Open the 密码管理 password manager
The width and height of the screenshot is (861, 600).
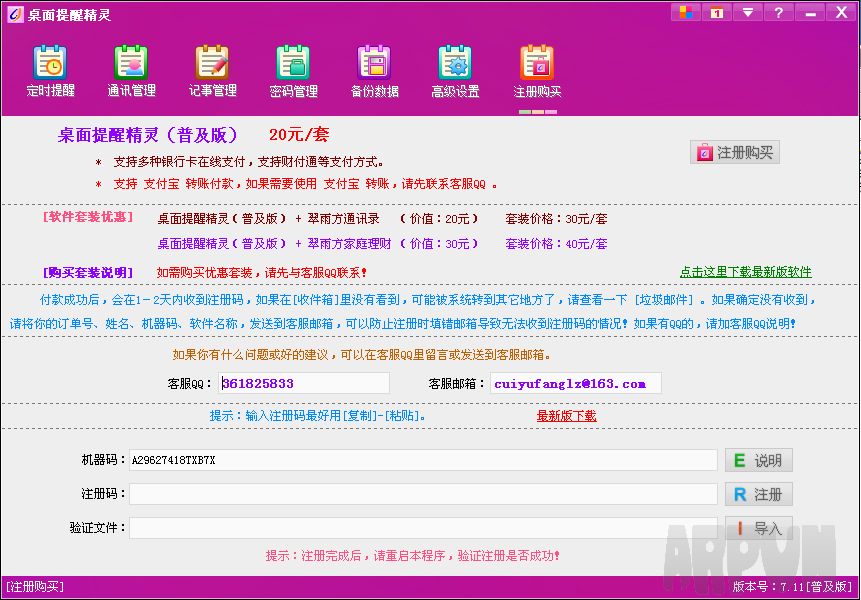(293, 71)
